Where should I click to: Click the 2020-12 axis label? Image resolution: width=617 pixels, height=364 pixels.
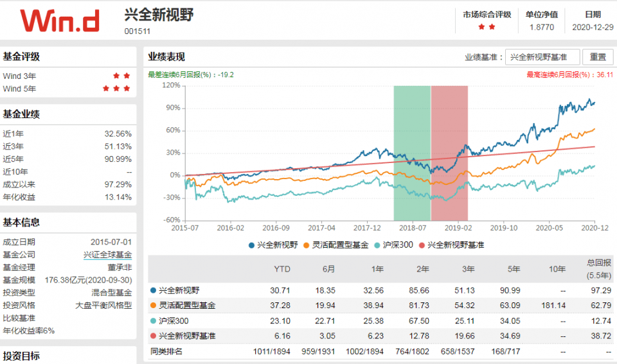tap(595, 228)
